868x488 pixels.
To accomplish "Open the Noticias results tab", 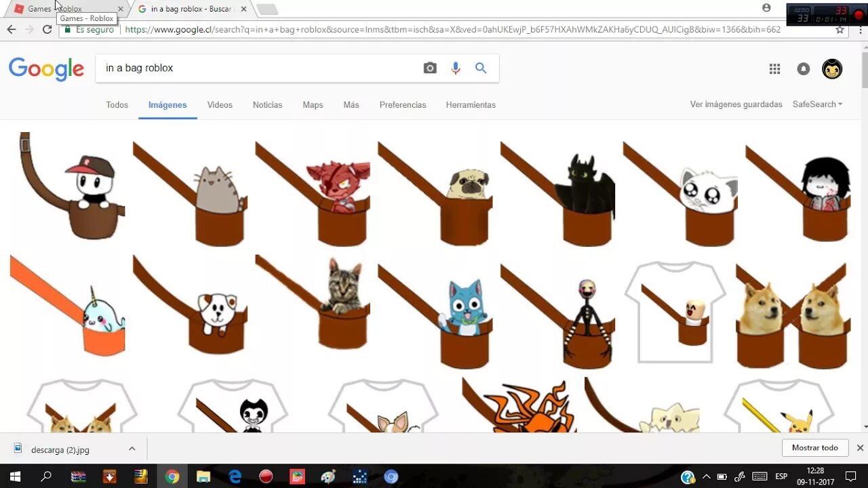I will coord(267,105).
